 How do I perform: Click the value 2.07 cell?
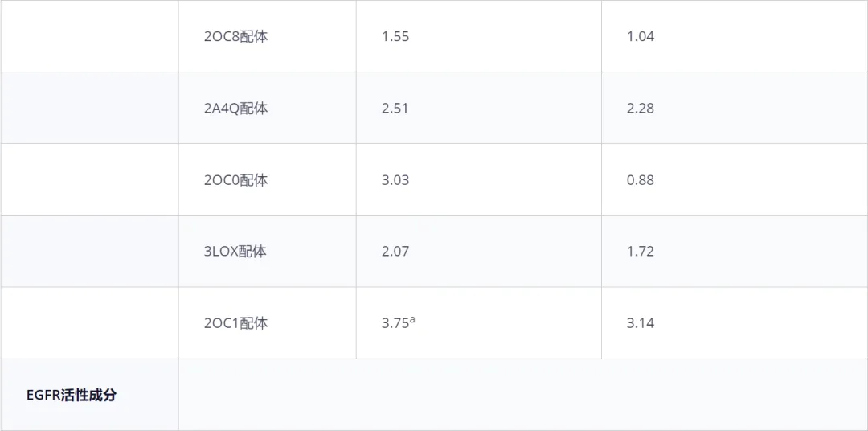click(478, 251)
